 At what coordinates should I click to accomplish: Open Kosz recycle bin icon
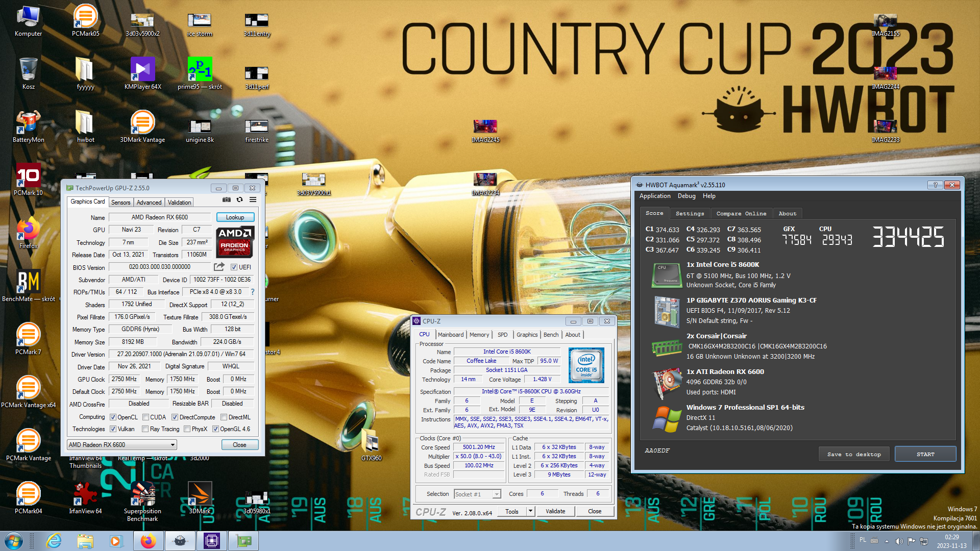click(28, 73)
